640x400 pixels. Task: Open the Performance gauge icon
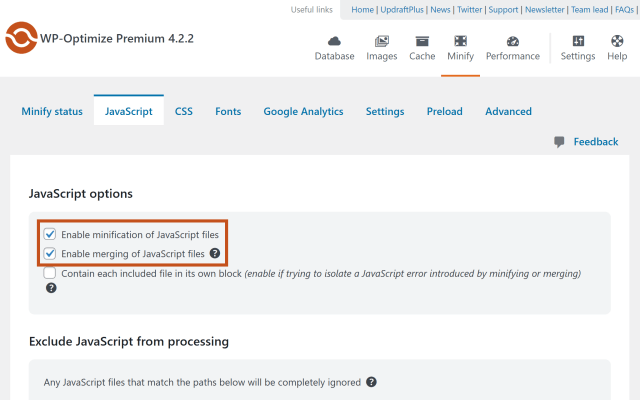pos(513,41)
